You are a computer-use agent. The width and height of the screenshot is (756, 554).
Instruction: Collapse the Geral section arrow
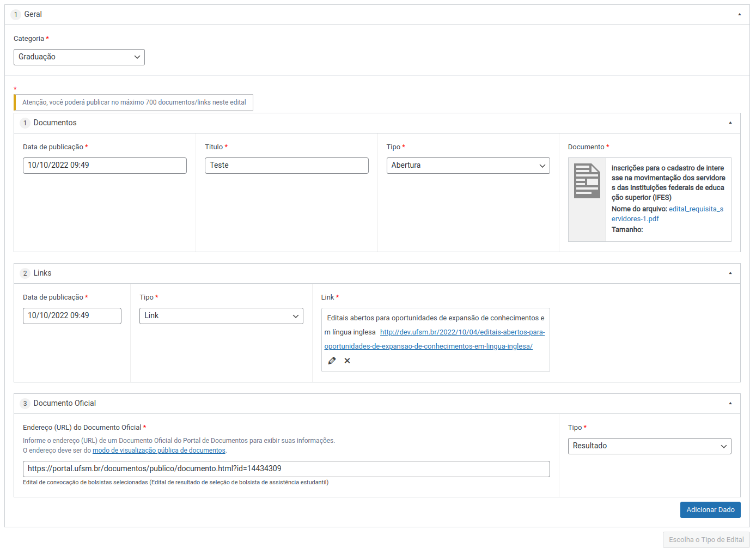pos(739,15)
